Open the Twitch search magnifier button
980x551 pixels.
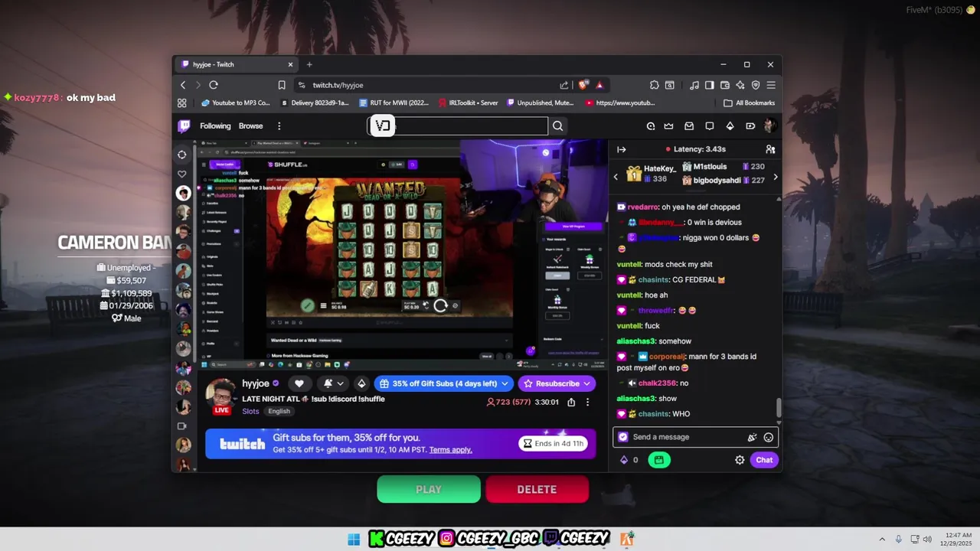557,126
